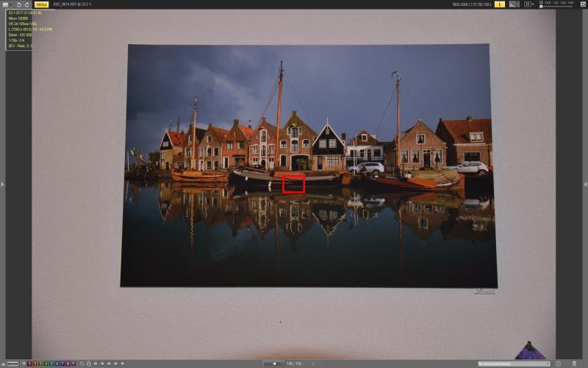Click the grid overlay icon in top toolbar

point(527,4)
